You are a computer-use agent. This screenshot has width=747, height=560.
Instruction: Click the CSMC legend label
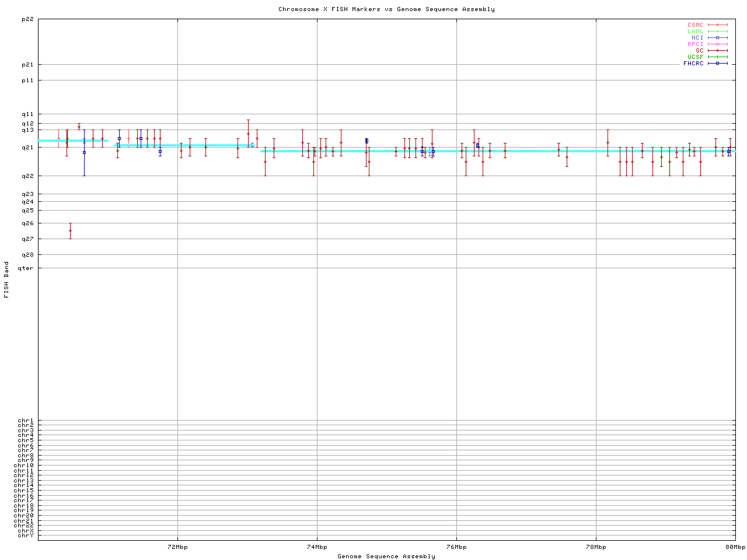click(695, 25)
